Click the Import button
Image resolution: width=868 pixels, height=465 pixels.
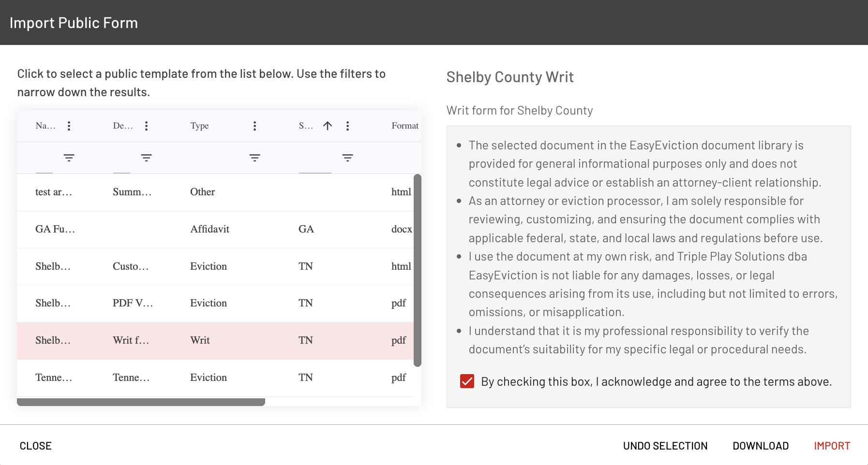[x=832, y=446]
